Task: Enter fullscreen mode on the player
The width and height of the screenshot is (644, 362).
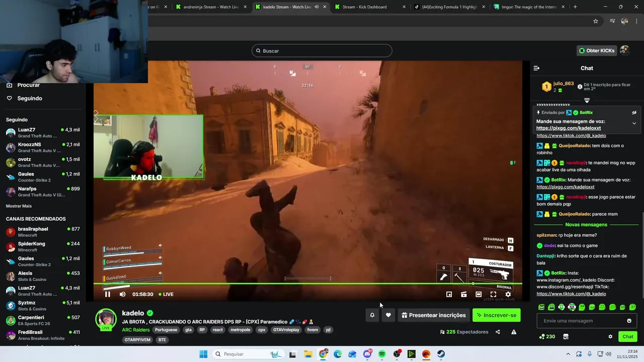Action: point(494,294)
